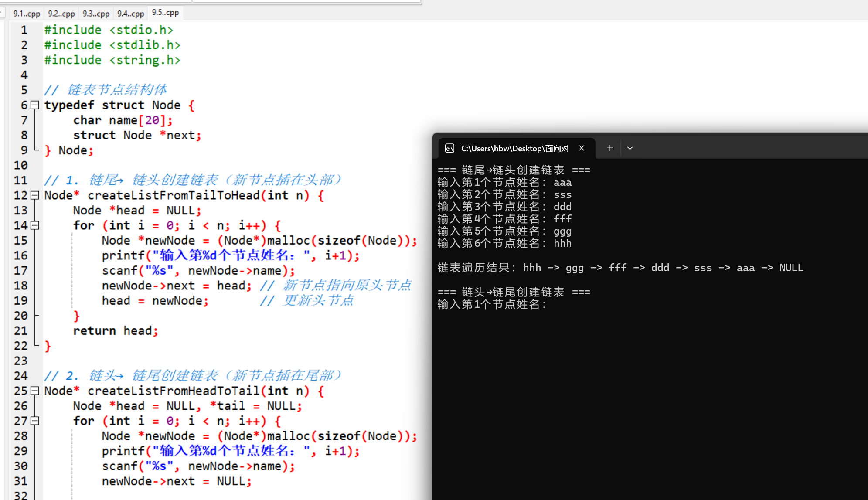Collapse the for loop fold at line 14
Viewport: 868px width, 500px height.
pos(35,225)
